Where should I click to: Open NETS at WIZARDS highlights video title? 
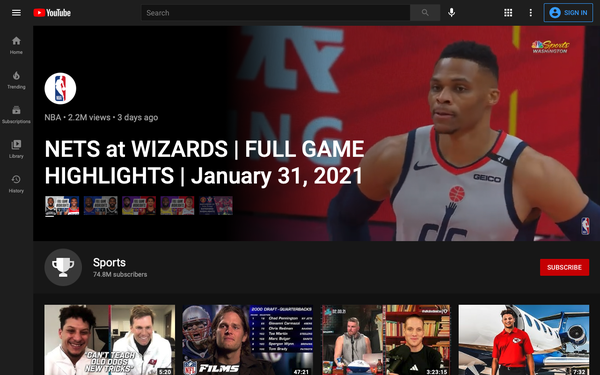(204, 162)
